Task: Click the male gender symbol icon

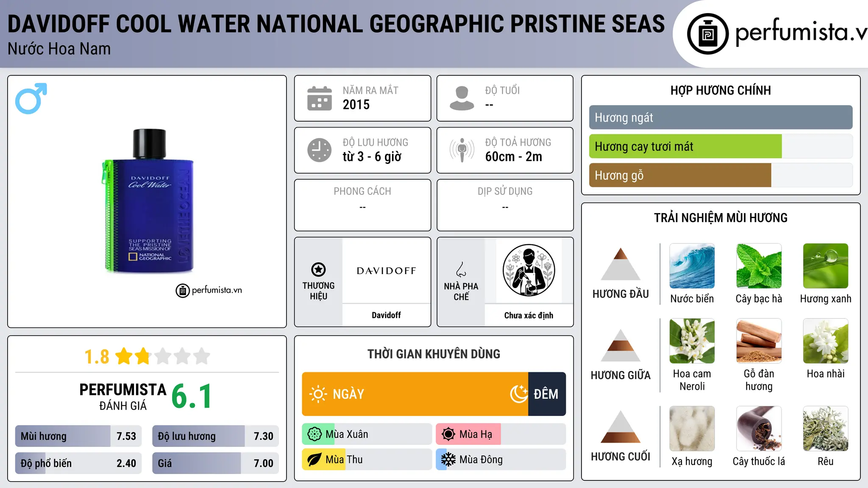Action: pyautogui.click(x=31, y=98)
